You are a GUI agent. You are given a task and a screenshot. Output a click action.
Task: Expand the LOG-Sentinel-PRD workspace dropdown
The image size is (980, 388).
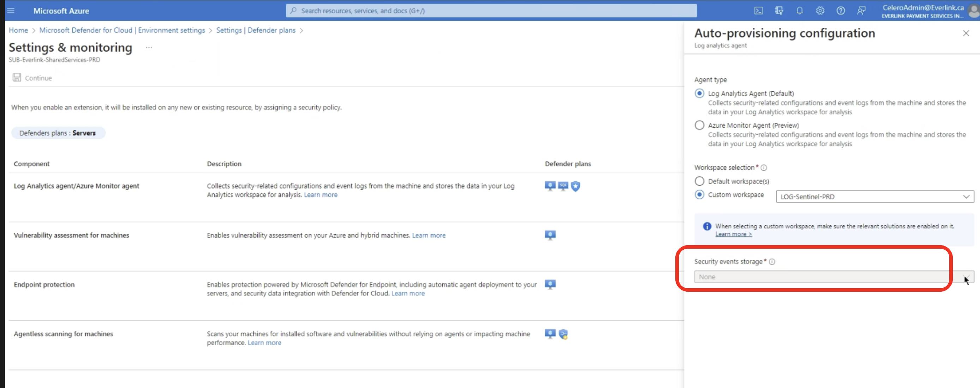(x=874, y=196)
